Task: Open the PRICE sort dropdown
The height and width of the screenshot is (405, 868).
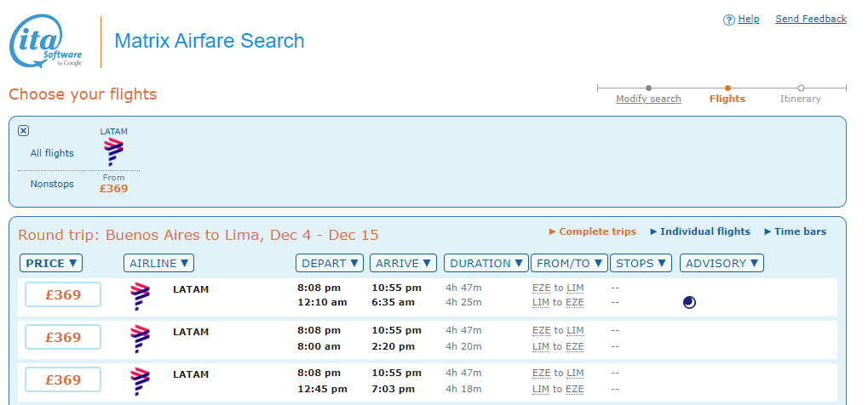Action: click(51, 264)
